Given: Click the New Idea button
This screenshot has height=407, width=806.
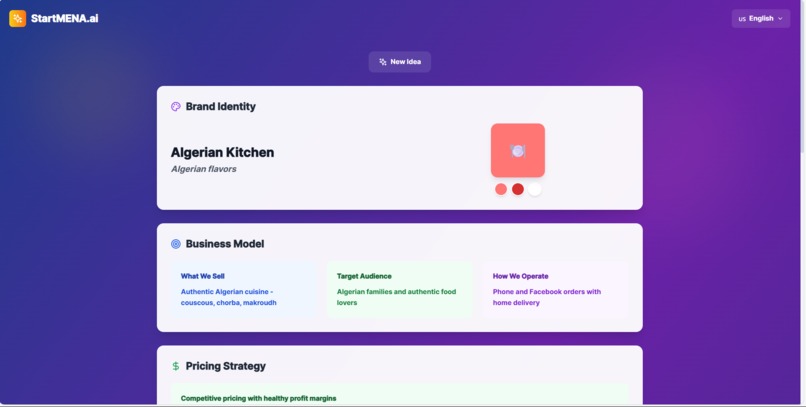Looking at the screenshot, I should (399, 62).
